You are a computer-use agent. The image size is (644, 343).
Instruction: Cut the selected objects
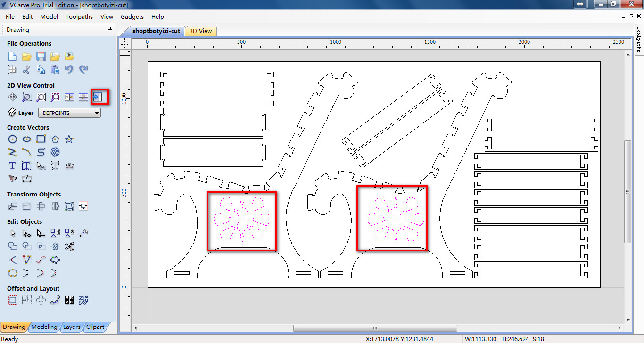tap(27, 70)
